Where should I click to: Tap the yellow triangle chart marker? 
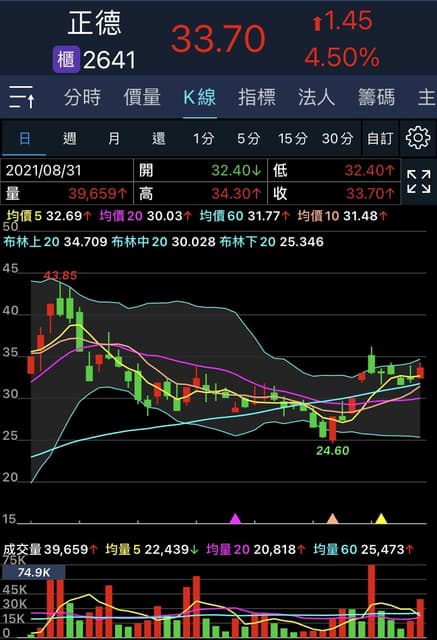pos(381,518)
